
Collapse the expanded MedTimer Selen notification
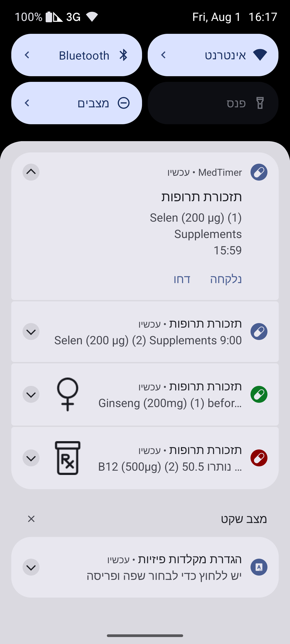tap(31, 172)
